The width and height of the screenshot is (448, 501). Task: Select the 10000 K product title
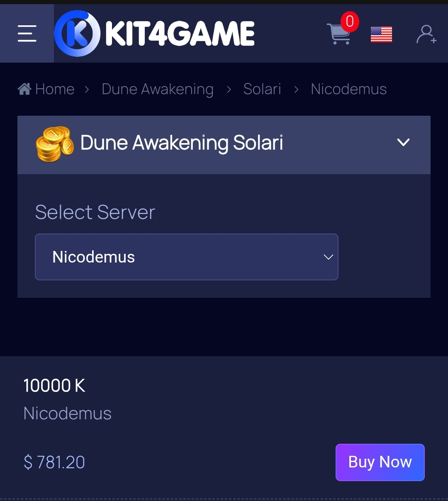[x=54, y=386]
